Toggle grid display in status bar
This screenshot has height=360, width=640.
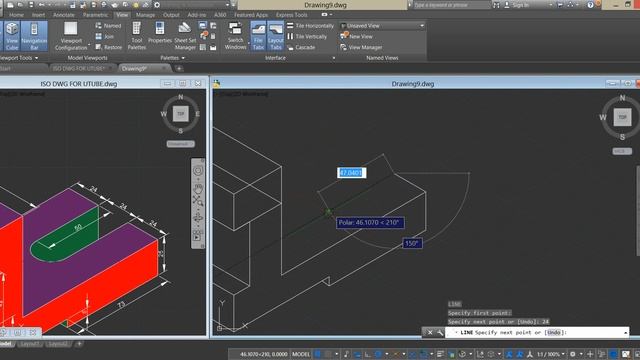click(x=318, y=354)
